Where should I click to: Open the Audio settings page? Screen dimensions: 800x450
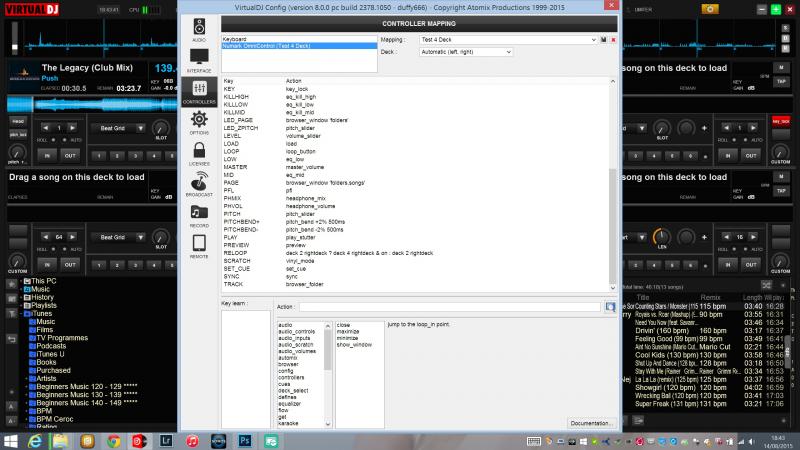[x=199, y=30]
